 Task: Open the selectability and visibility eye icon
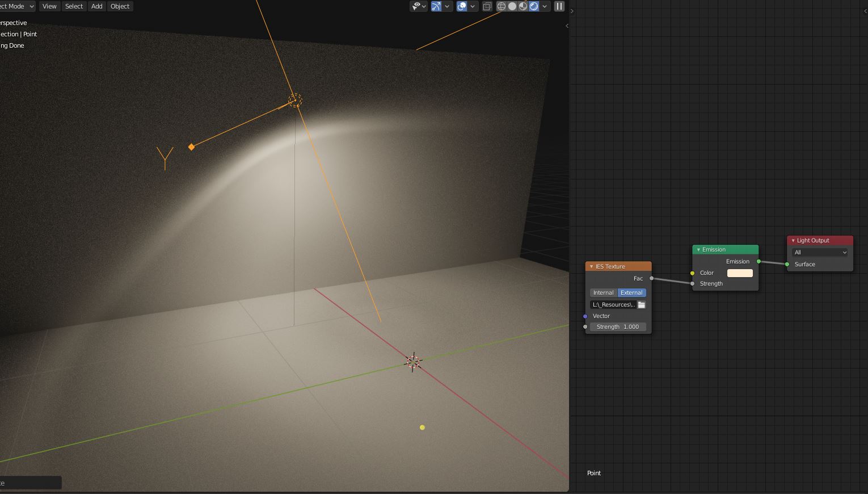pos(416,6)
